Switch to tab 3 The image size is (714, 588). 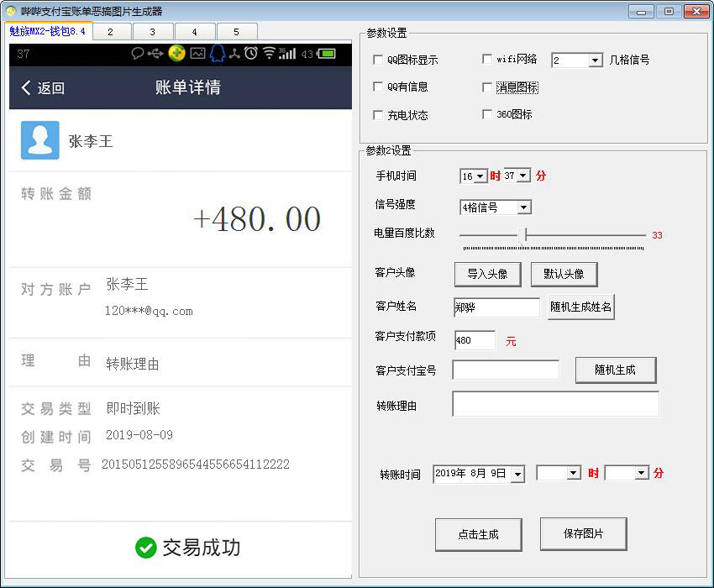(153, 32)
